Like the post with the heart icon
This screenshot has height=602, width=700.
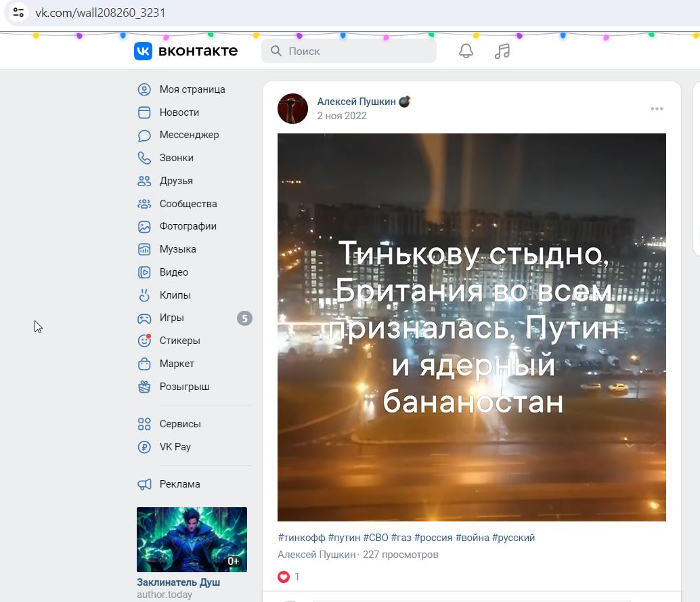(x=284, y=577)
